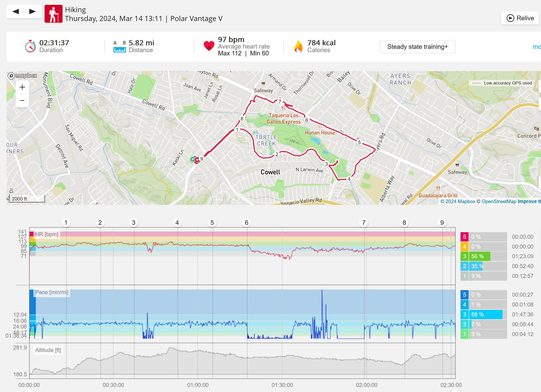Go to the next training session arrow
This screenshot has height=392, width=541.
32,11
